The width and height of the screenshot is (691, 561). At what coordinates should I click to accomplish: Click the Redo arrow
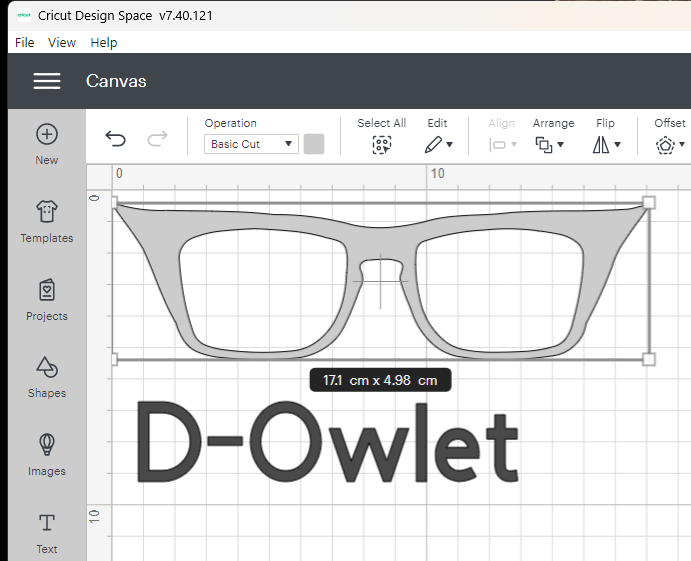[x=157, y=139]
